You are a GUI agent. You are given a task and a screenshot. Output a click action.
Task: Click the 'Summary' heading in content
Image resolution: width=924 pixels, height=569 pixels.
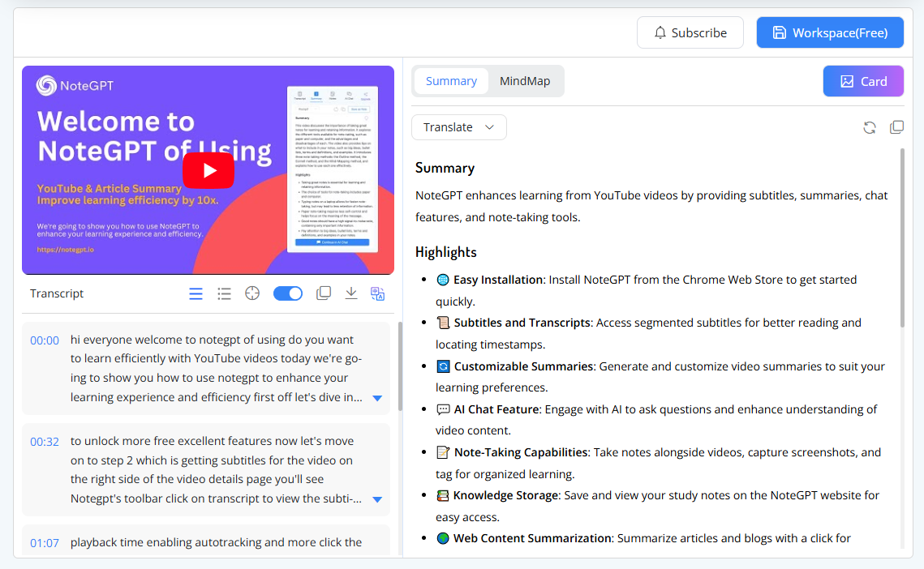click(445, 168)
